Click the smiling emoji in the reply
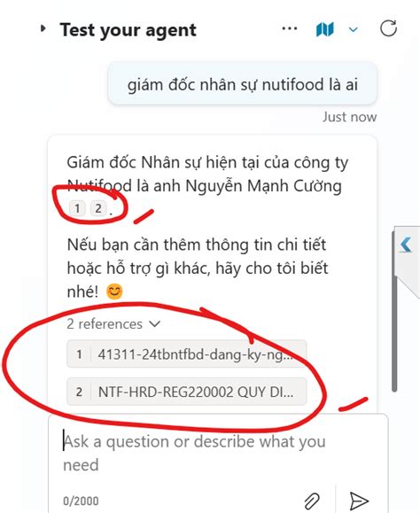 (x=114, y=291)
